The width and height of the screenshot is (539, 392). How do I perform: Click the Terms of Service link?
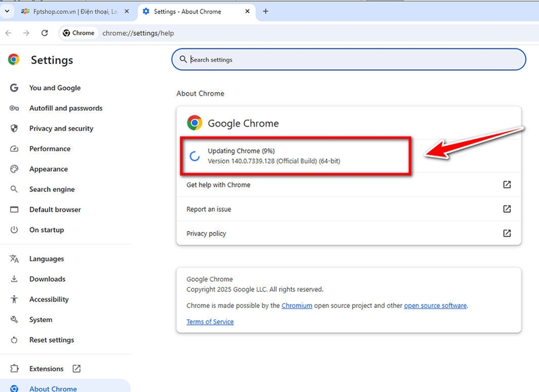point(210,321)
